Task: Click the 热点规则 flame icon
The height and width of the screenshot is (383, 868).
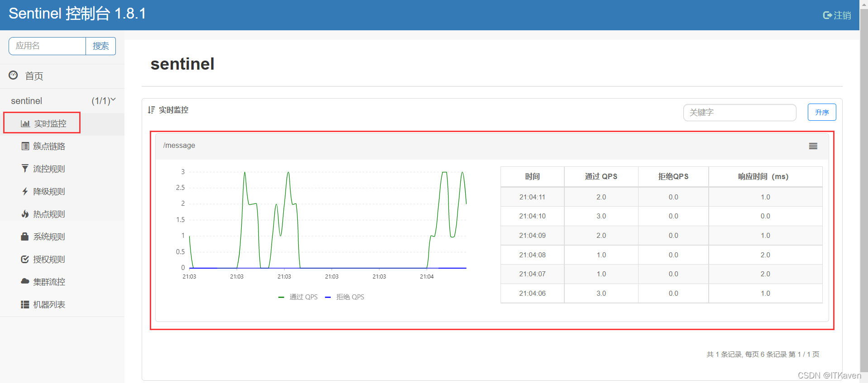Action: coord(25,214)
